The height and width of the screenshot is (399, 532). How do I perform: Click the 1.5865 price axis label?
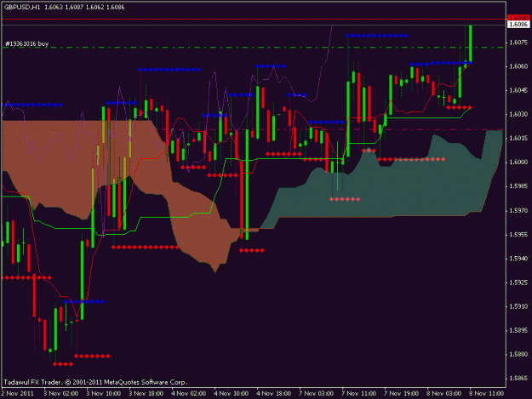click(518, 379)
